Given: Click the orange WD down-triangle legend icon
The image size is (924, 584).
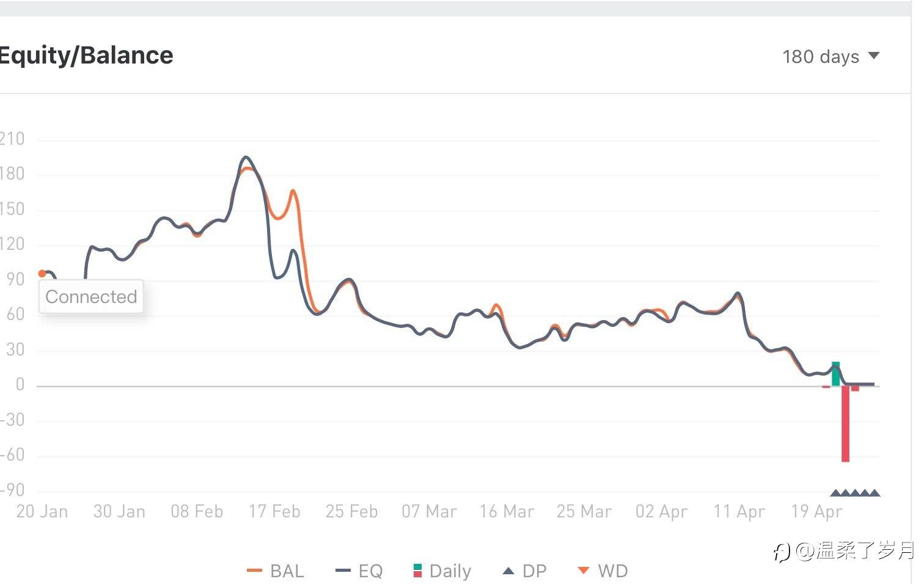Looking at the screenshot, I should 584,571.
